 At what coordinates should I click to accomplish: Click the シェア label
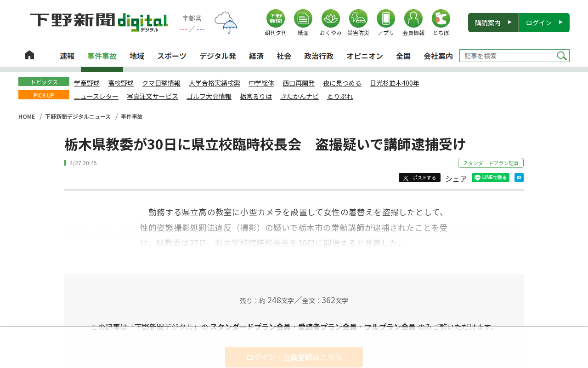[x=456, y=178]
